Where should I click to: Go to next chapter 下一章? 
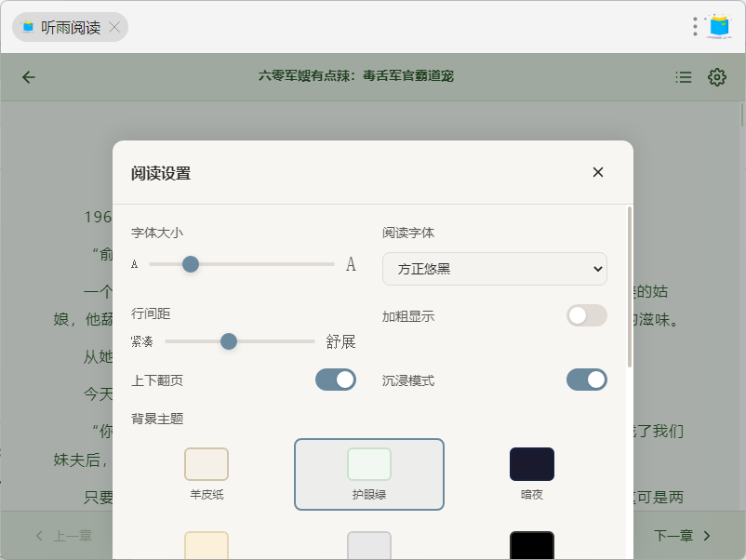click(682, 536)
